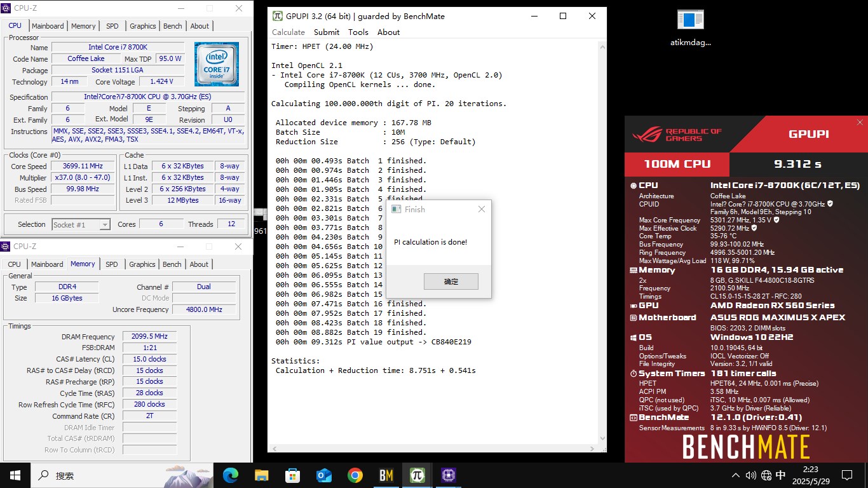Click the DRAM Frequency 2099.5 MHz value
The width and height of the screenshot is (868, 488).
tap(149, 336)
